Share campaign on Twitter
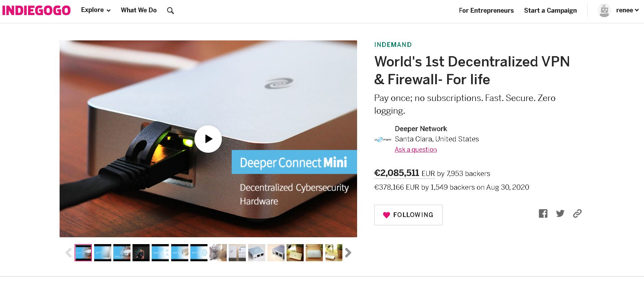 (x=560, y=213)
